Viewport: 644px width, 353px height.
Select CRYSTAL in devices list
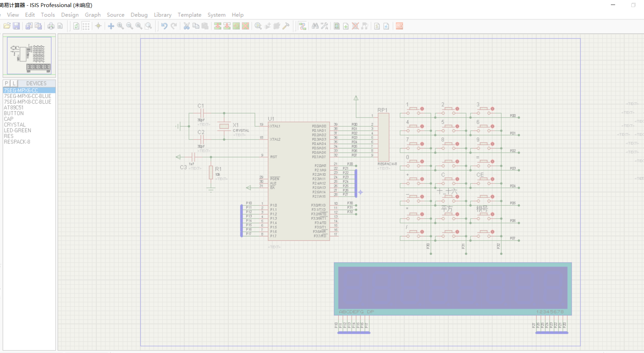pyautogui.click(x=29, y=125)
